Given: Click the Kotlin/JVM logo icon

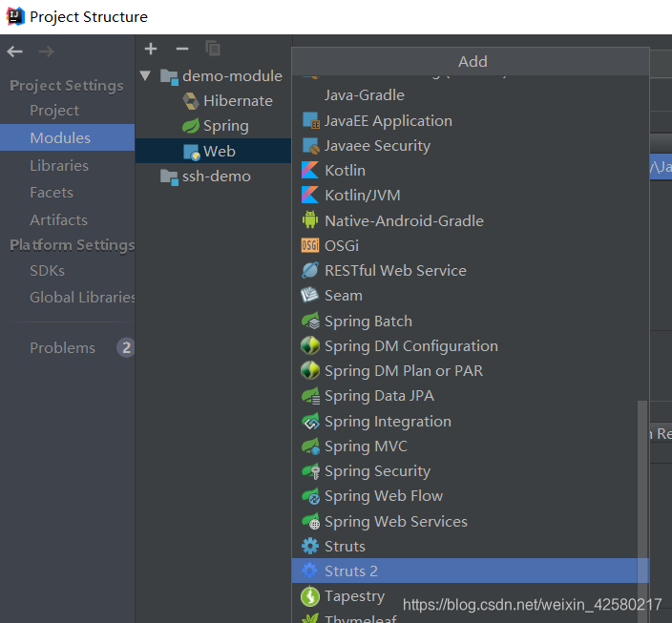Looking at the screenshot, I should pyautogui.click(x=310, y=196).
